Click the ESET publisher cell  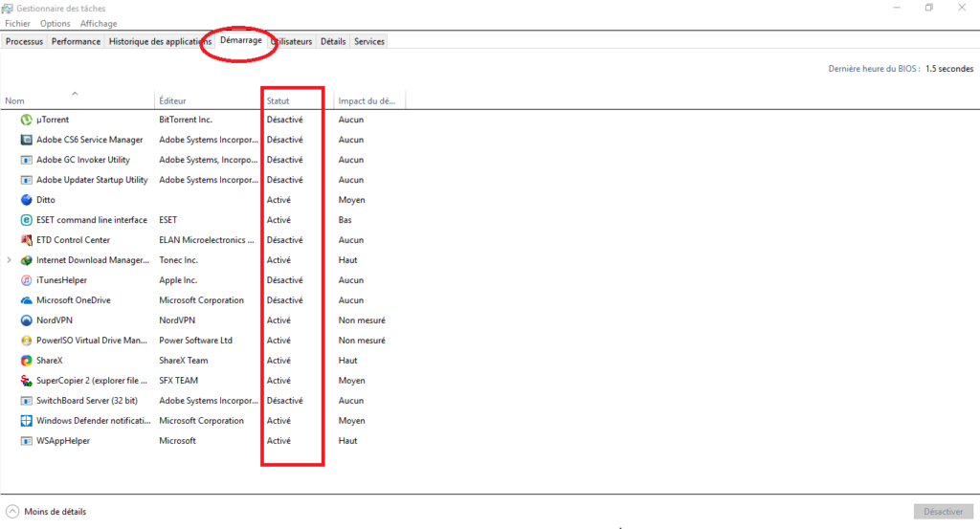pos(168,220)
